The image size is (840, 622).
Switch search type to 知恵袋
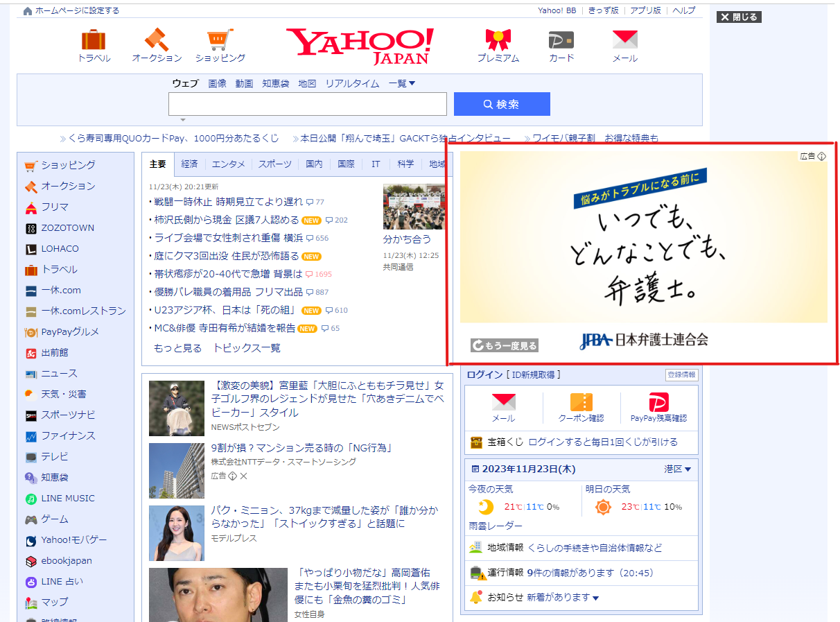(275, 83)
